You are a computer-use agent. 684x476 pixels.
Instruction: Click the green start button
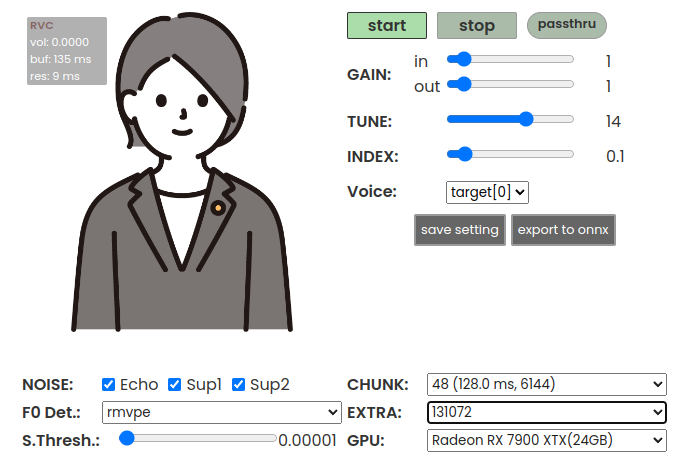pyautogui.click(x=386, y=26)
